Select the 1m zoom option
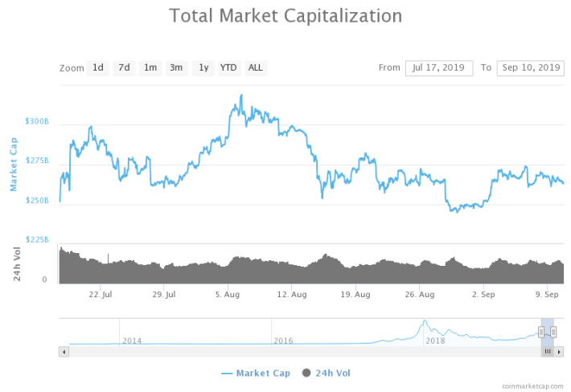 [150, 68]
